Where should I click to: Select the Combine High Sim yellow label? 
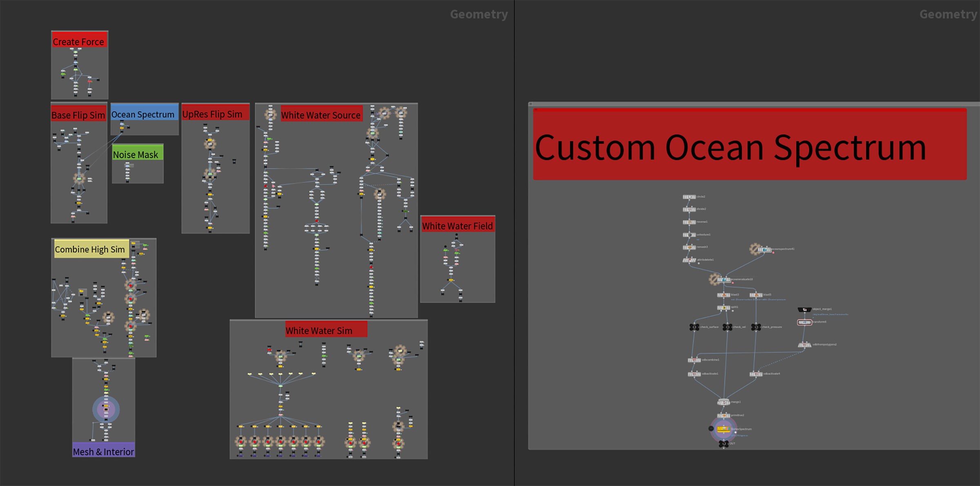tap(90, 249)
